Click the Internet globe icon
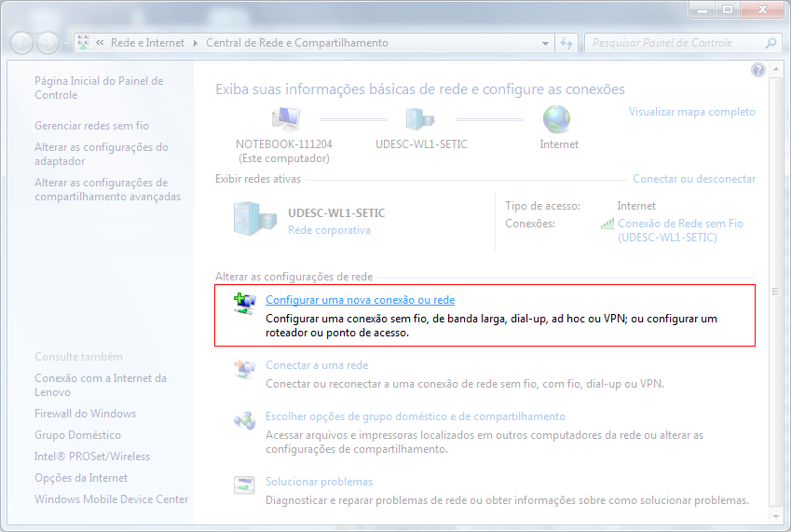The height and width of the screenshot is (532, 791). 557,119
